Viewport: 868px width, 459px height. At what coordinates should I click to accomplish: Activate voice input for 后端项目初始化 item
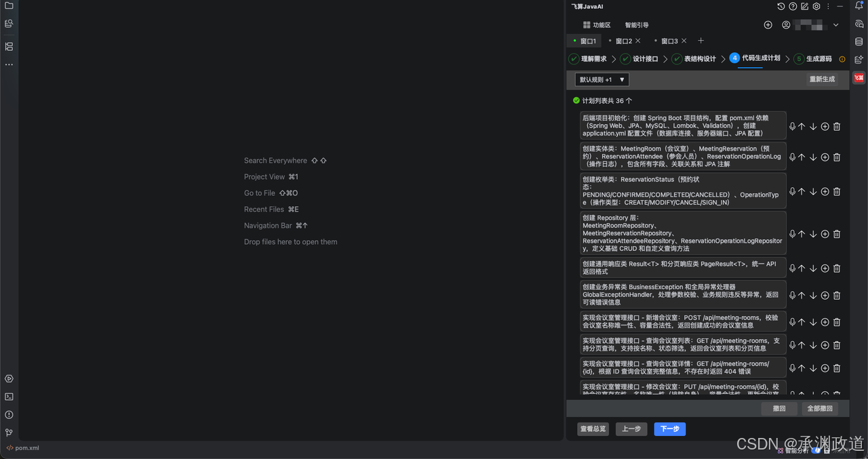pyautogui.click(x=792, y=126)
